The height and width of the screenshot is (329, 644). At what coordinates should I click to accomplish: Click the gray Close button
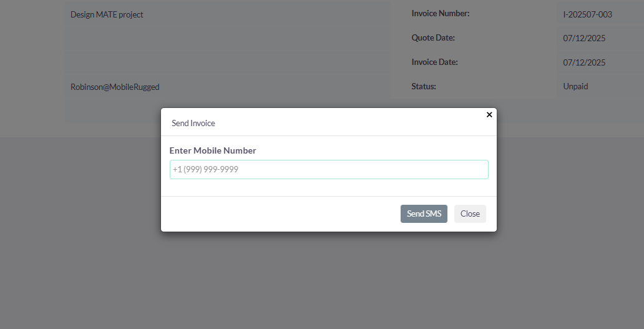pos(470,214)
